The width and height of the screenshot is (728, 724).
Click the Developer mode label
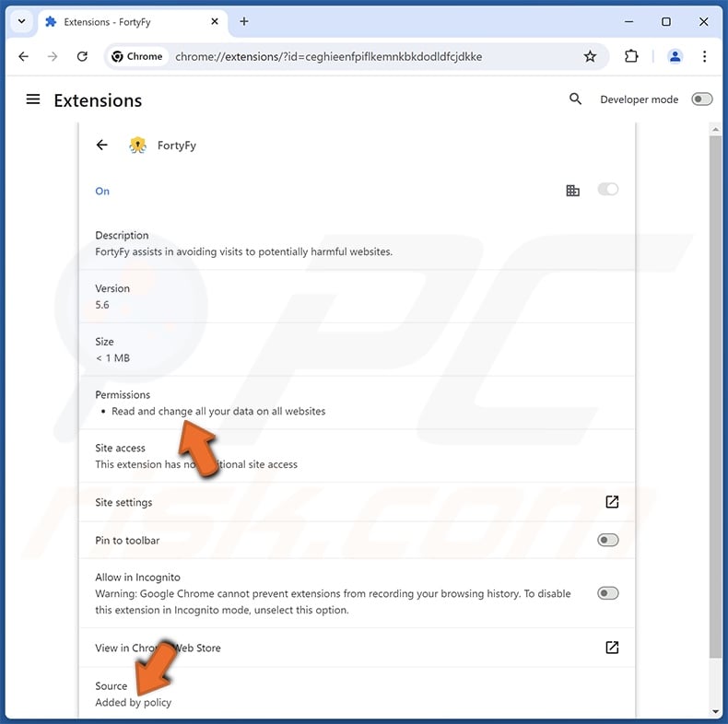point(639,99)
